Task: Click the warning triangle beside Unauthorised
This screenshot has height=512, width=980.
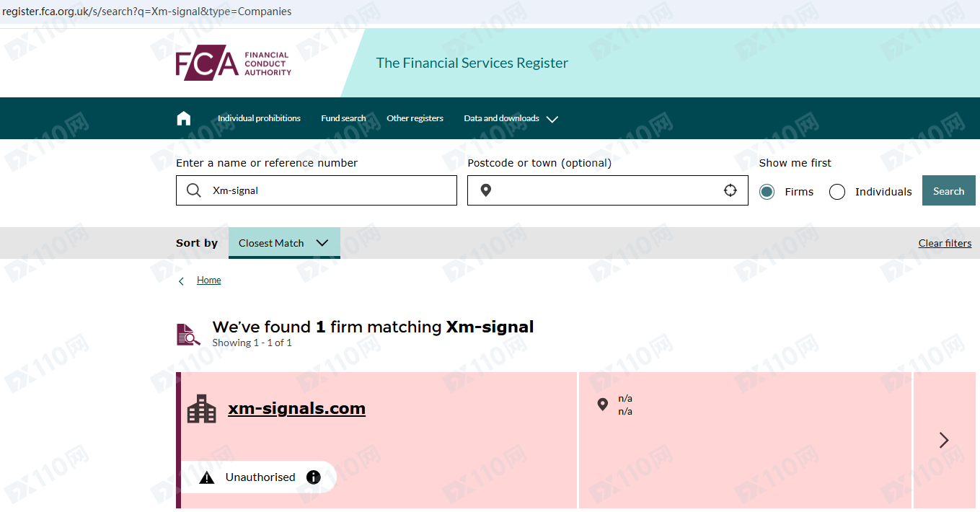Action: pyautogui.click(x=207, y=477)
